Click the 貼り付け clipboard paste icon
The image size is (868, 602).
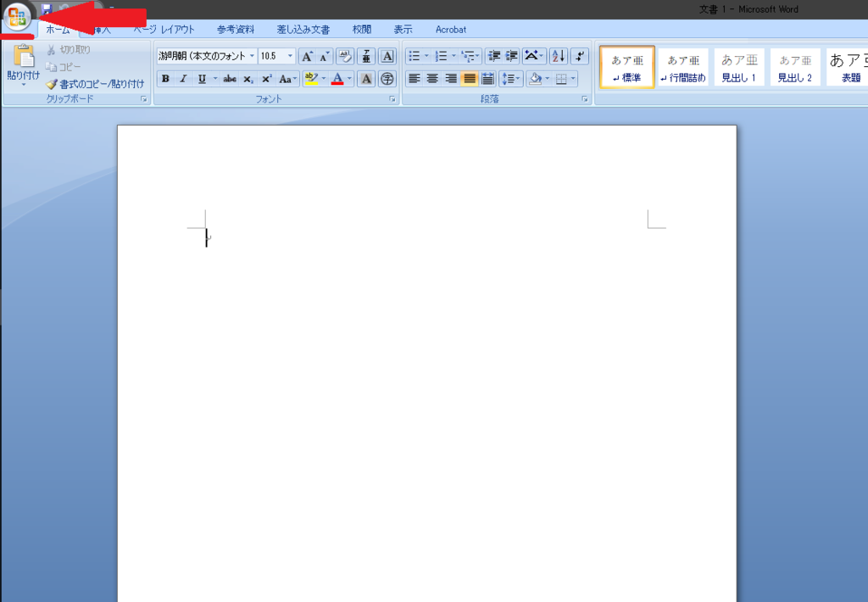click(23, 57)
